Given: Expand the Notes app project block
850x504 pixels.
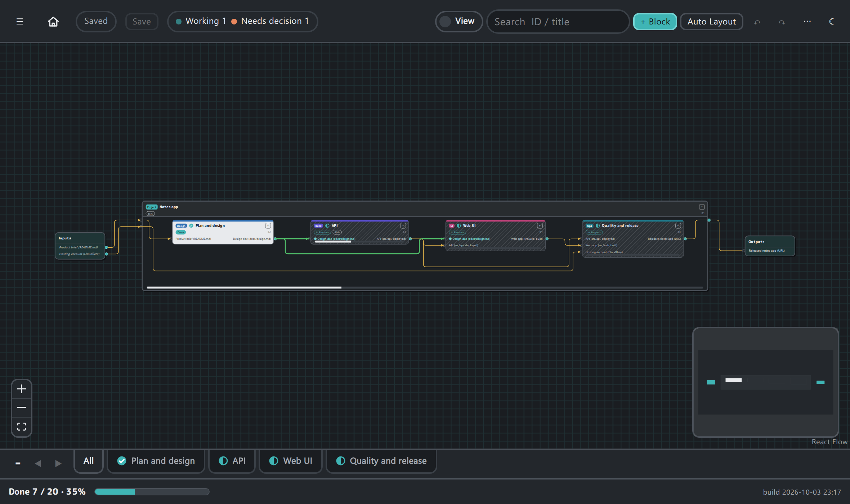Looking at the screenshot, I should [702, 207].
